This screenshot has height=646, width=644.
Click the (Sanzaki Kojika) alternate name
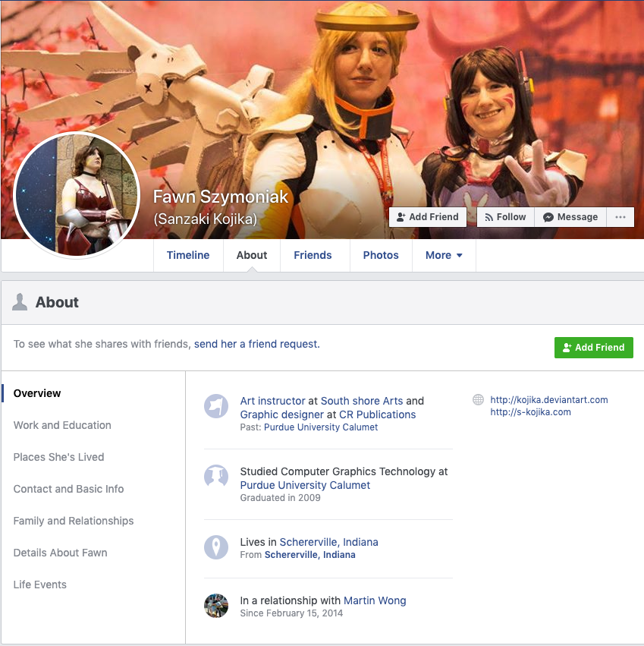tap(205, 219)
